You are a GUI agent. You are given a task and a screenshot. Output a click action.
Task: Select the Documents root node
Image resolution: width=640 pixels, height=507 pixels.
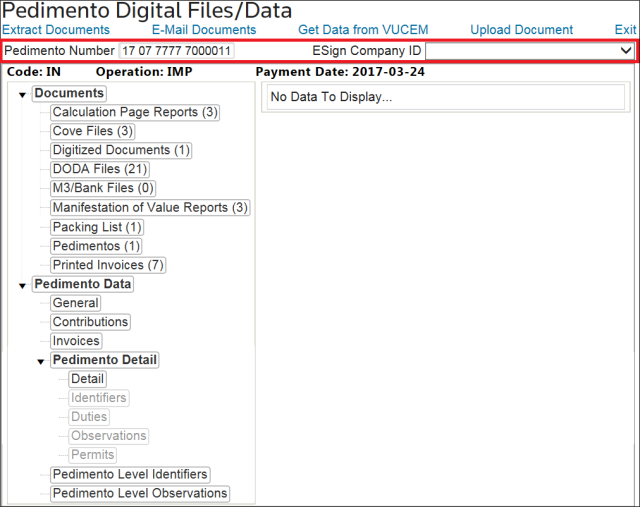[x=69, y=93]
